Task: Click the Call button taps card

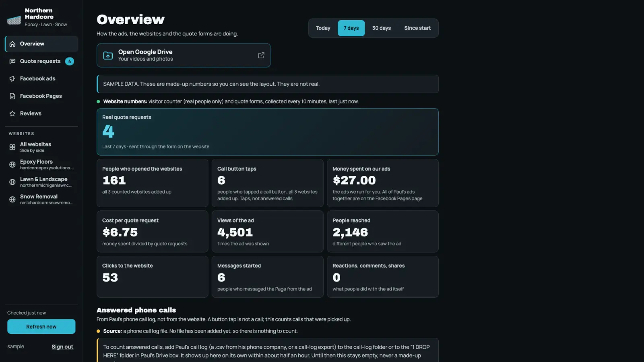Action: click(x=268, y=183)
